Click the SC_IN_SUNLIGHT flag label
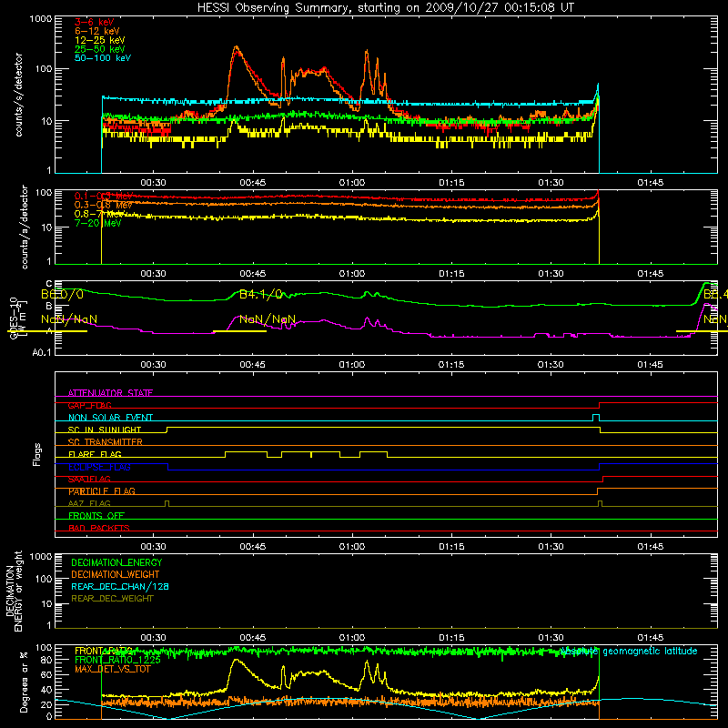The width and height of the screenshot is (728, 728). tap(105, 430)
